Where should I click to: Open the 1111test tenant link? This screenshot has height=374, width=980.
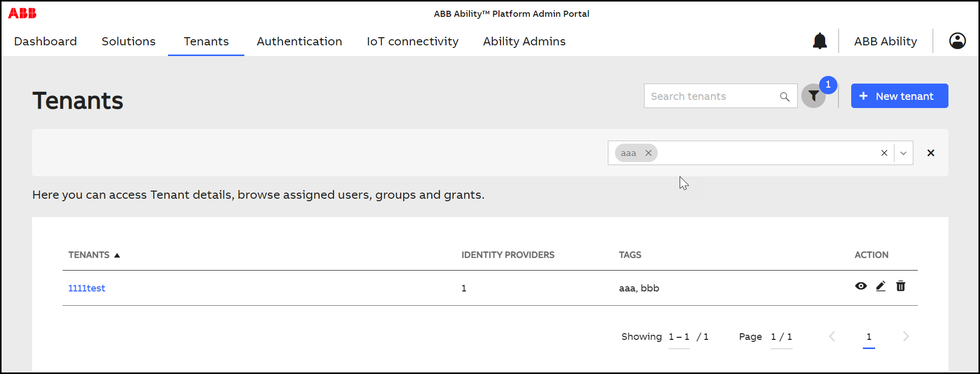tap(87, 288)
